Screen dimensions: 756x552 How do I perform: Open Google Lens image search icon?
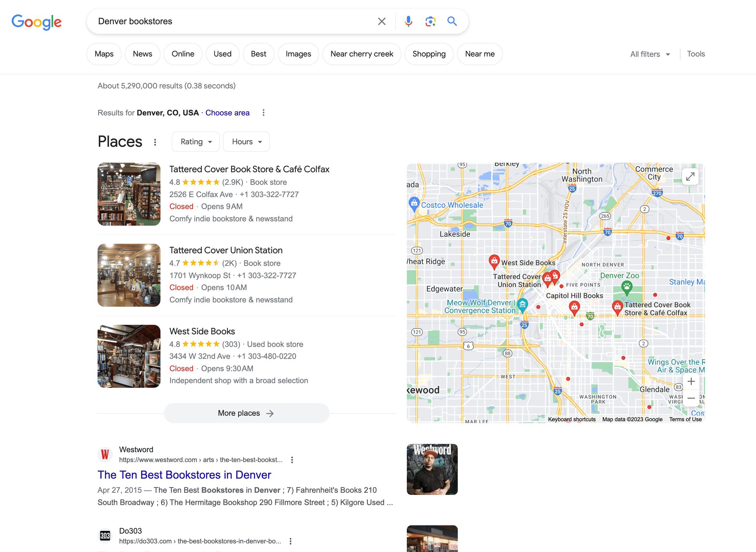430,21
